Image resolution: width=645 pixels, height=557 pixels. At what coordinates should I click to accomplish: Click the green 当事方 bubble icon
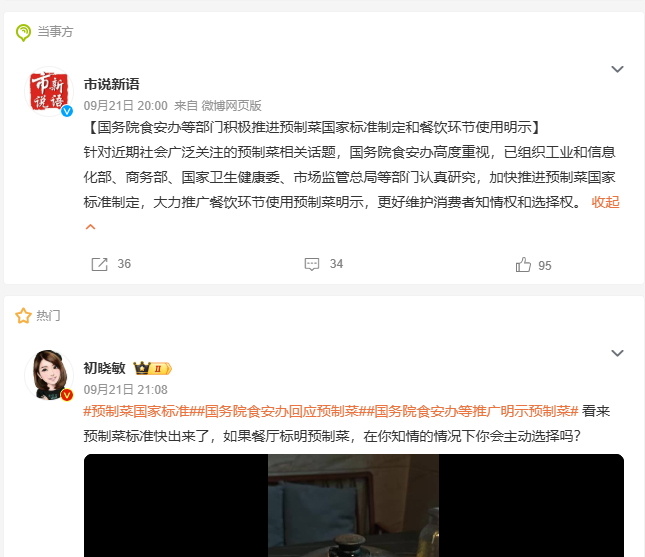point(23,32)
